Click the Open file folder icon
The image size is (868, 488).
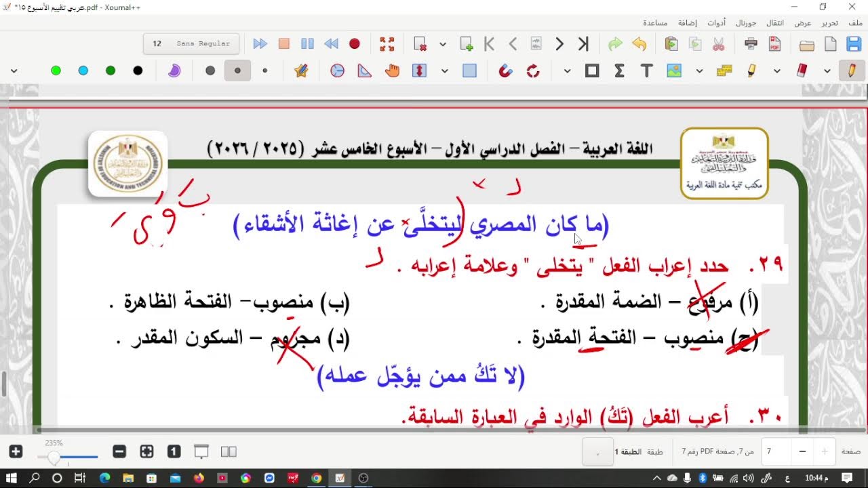[x=806, y=45]
